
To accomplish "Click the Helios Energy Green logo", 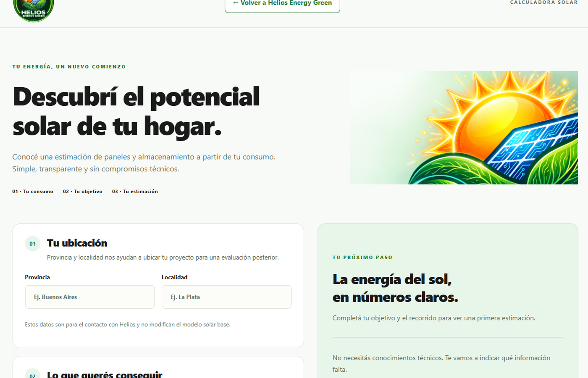I will [x=34, y=10].
